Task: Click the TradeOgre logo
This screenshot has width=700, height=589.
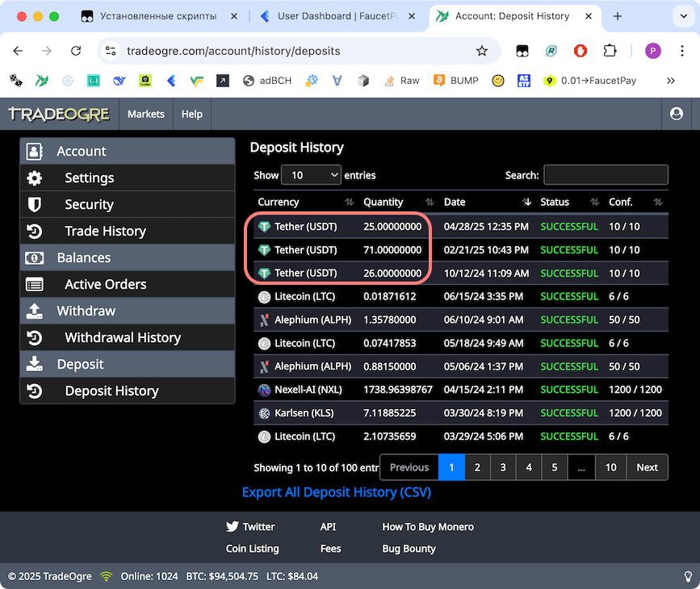Action: click(59, 115)
